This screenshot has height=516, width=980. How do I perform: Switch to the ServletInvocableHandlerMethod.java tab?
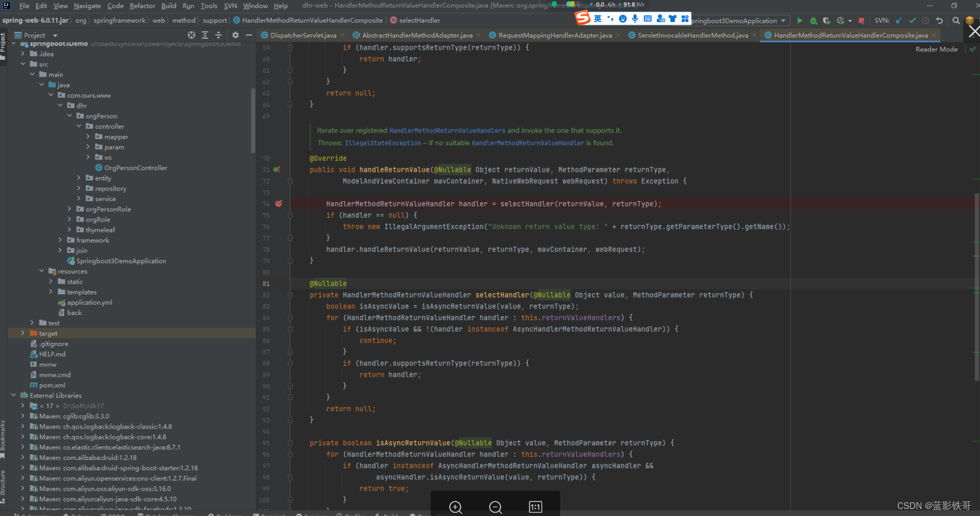click(693, 35)
